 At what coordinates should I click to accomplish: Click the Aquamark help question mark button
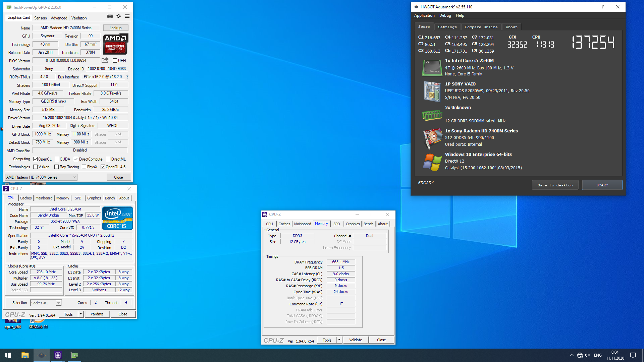[x=602, y=7]
